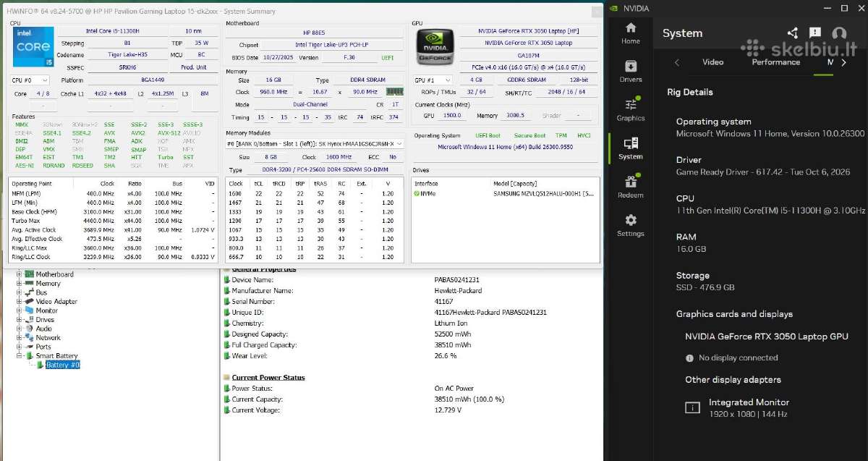This screenshot has height=461, width=868.
Task: Open the memory module SK Hynix slot dropdown
Action: tap(315, 143)
